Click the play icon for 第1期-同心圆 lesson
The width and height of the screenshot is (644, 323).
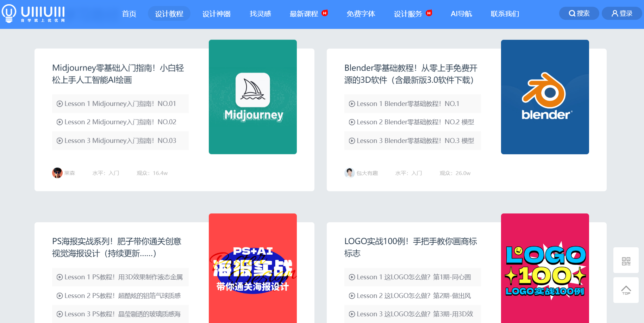coord(352,277)
